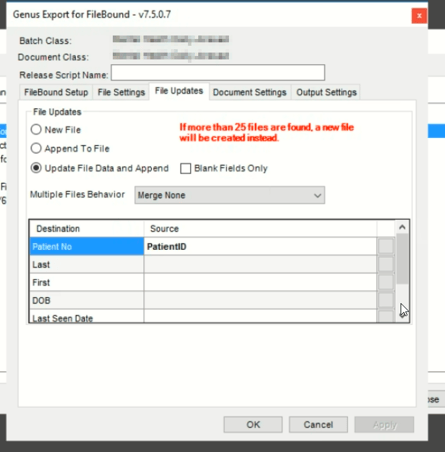The width and height of the screenshot is (445, 452).
Task: Select the Patient No destination row
Action: tap(87, 247)
